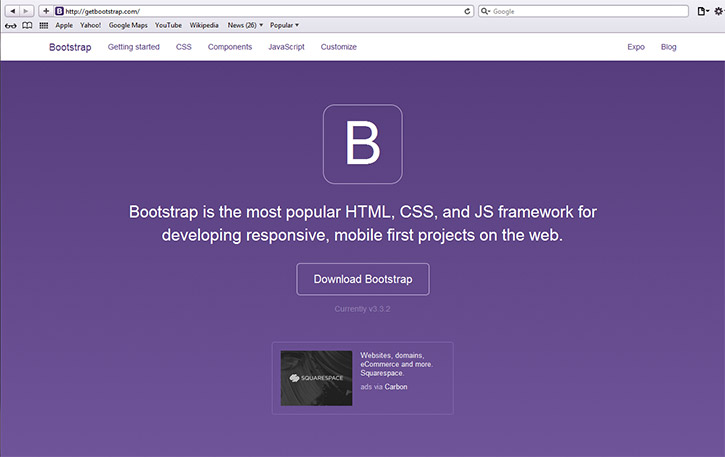Image resolution: width=725 pixels, height=457 pixels.
Task: Click the Squarespace ad thumbnail
Action: [316, 378]
